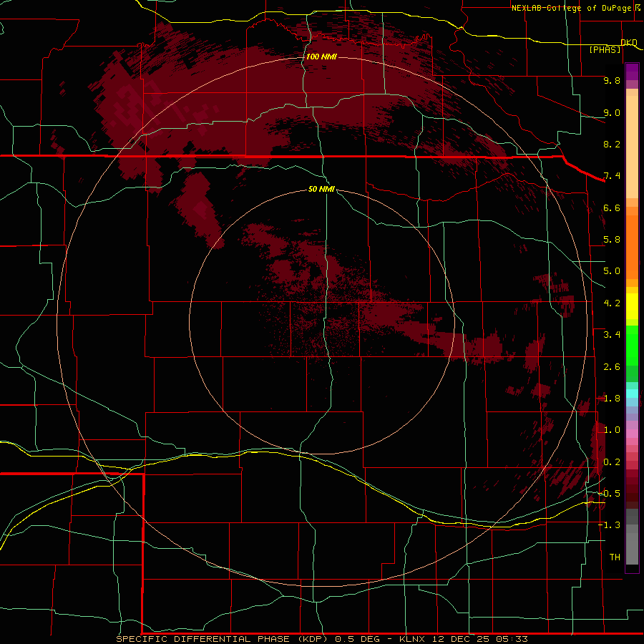The width and height of the screenshot is (644, 644).
Task: Click the TH threshold label on scale
Action: (x=615, y=557)
